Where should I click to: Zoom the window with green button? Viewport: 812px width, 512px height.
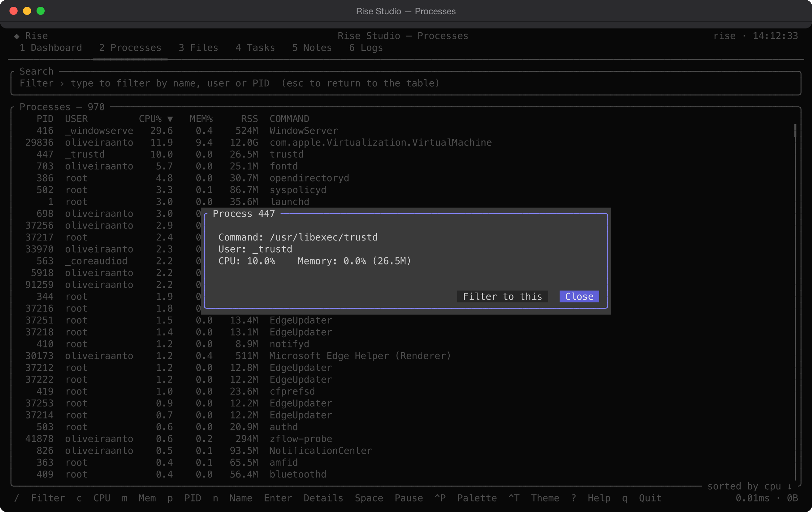[x=41, y=11]
